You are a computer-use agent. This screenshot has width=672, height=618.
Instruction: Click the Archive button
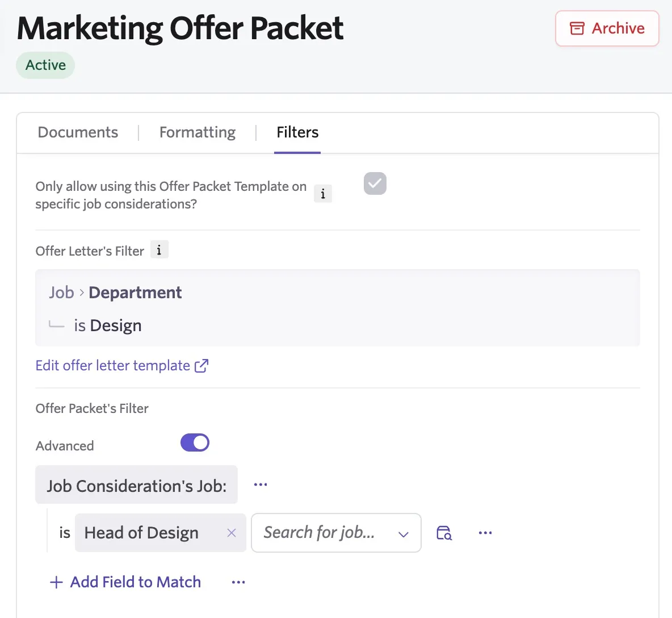coord(607,28)
